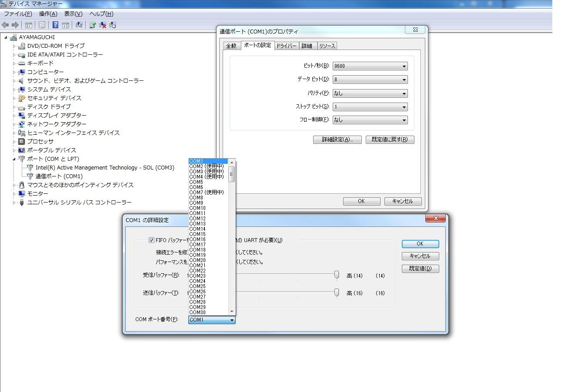Viewport: 571px width, 392px height.
Task: Click the 送信バッファー slider thumb
Action: pos(337,292)
